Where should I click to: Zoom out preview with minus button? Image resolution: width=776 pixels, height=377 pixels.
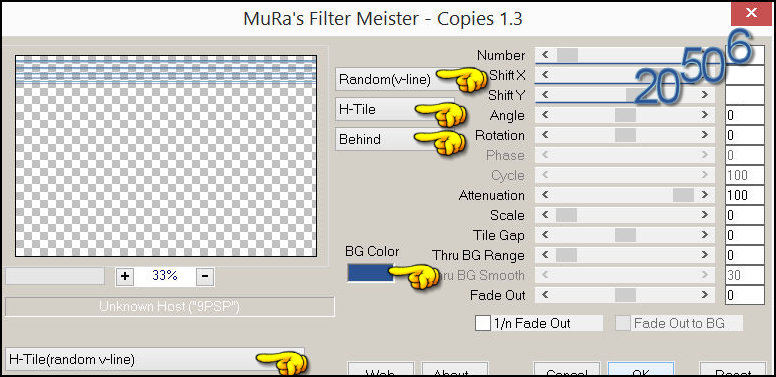tap(205, 276)
